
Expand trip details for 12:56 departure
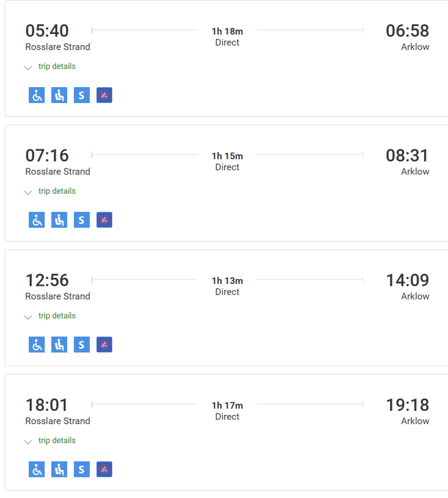point(57,316)
